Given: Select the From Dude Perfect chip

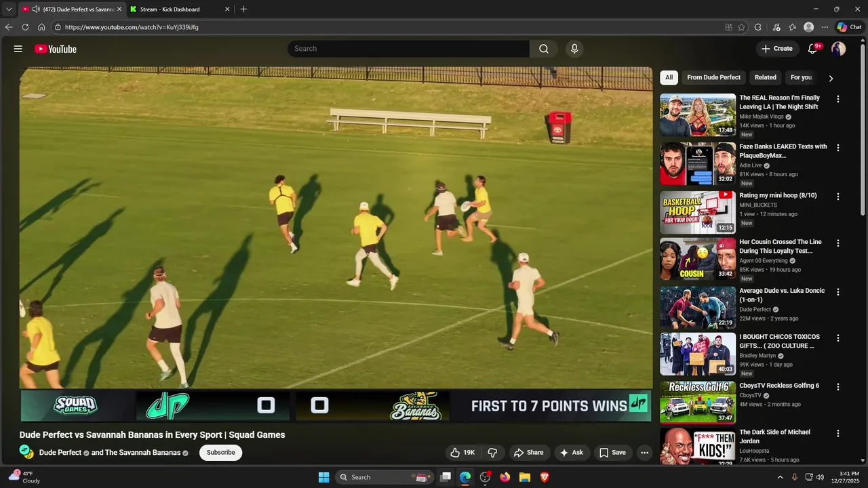Looking at the screenshot, I should point(713,77).
